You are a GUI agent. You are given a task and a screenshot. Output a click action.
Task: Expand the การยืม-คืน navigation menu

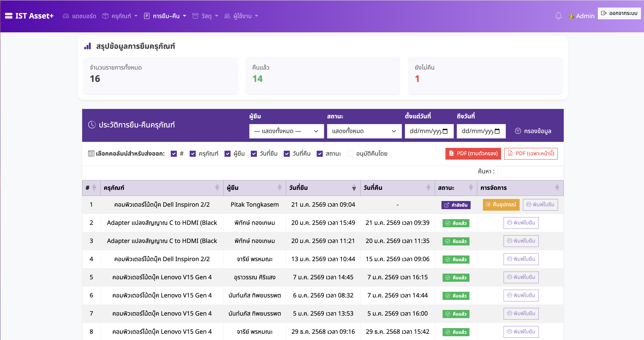pyautogui.click(x=165, y=16)
